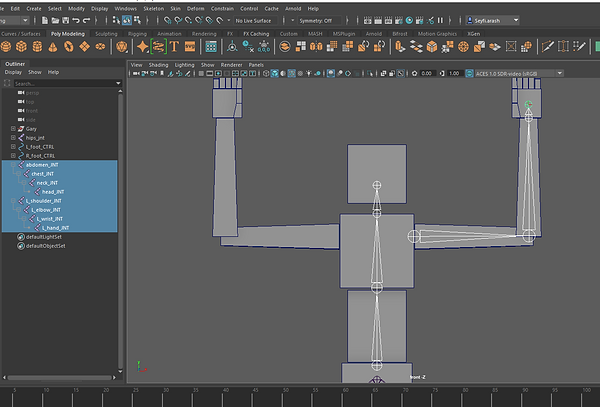Open the Deform menu

pos(196,8)
